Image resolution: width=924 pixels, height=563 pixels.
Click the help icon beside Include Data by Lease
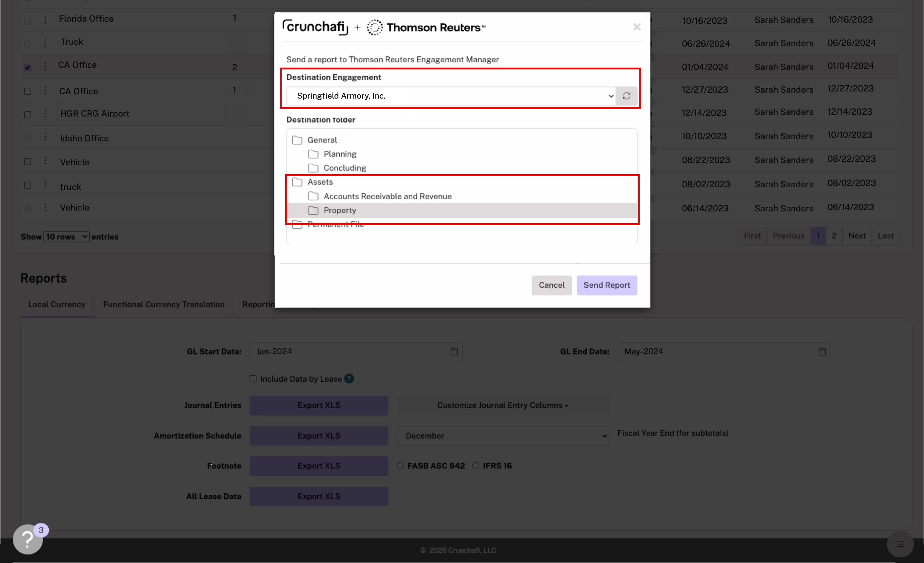pos(349,379)
